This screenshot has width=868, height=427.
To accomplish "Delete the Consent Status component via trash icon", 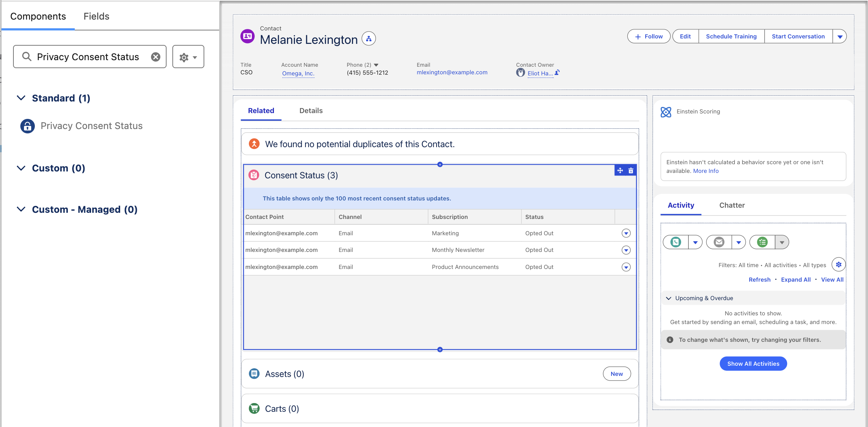I will (x=631, y=170).
